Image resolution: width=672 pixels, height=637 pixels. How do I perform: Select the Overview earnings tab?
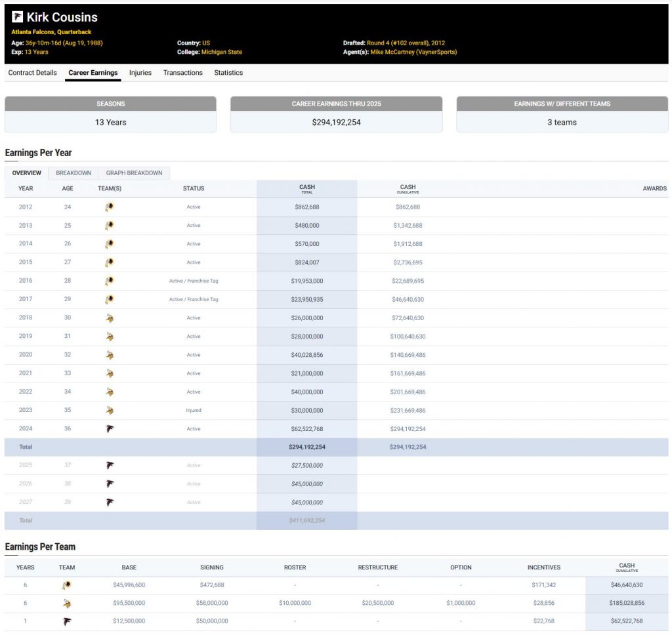pos(27,173)
